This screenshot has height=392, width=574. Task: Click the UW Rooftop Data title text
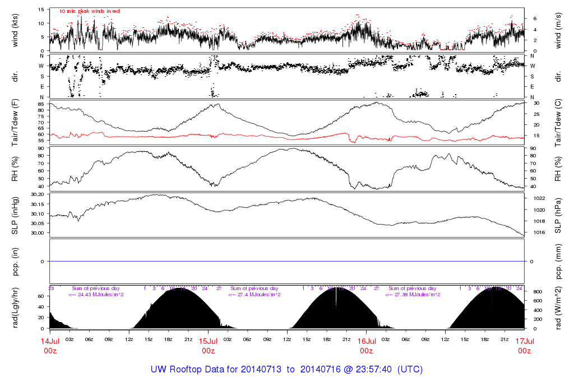pyautogui.click(x=286, y=370)
